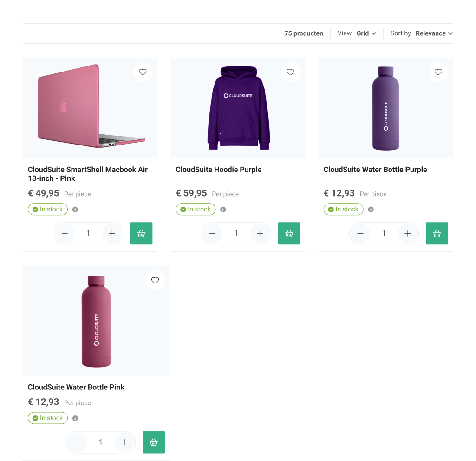Show stock info for Water Bottle Purple
Screen dimensions: 476x461
(371, 210)
